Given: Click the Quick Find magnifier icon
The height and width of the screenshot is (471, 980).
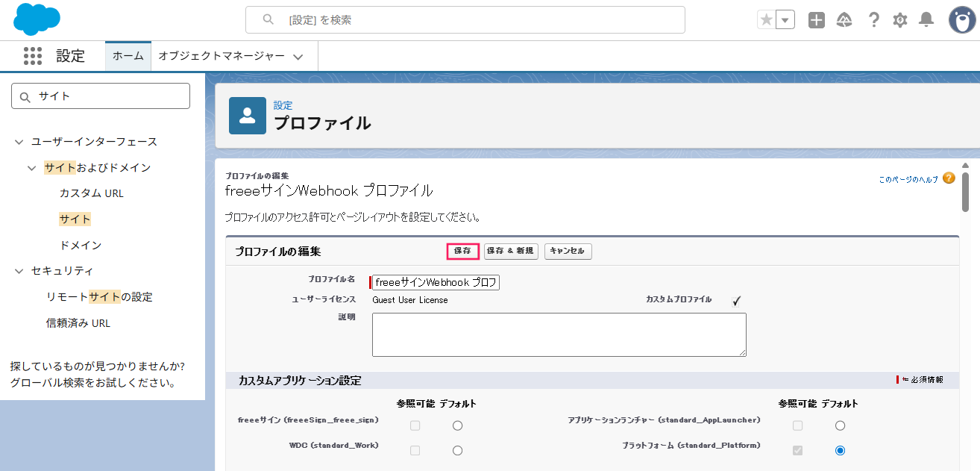Looking at the screenshot, I should click(25, 96).
